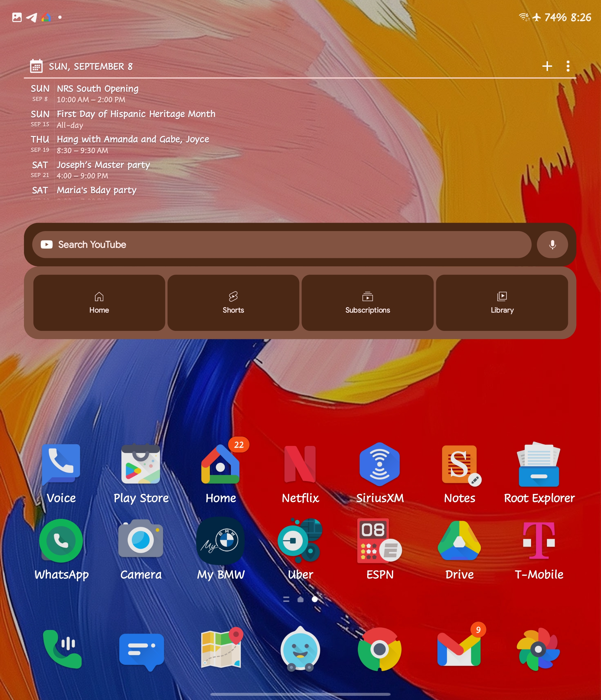Viewport: 601px width, 700px height.
Task: Launch Netflix
Action: (x=300, y=464)
